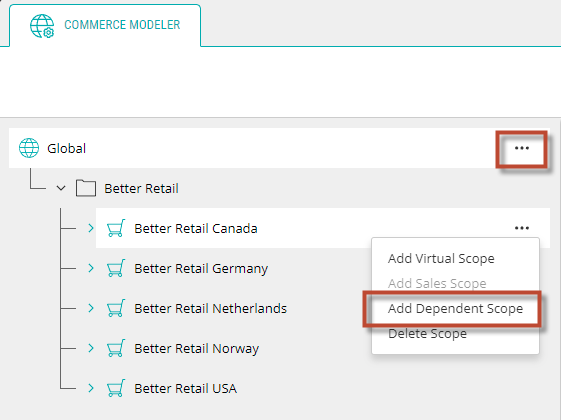Click the Better Retail Norway cart icon

point(116,348)
